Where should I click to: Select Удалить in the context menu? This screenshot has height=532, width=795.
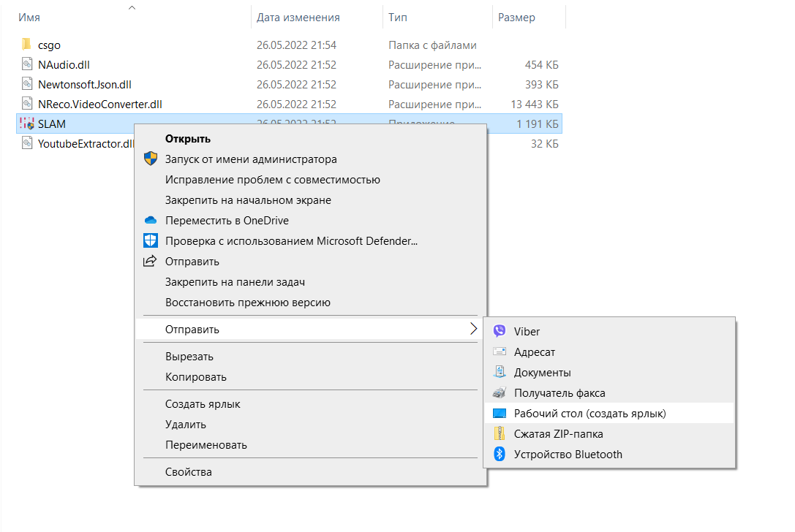186,425
